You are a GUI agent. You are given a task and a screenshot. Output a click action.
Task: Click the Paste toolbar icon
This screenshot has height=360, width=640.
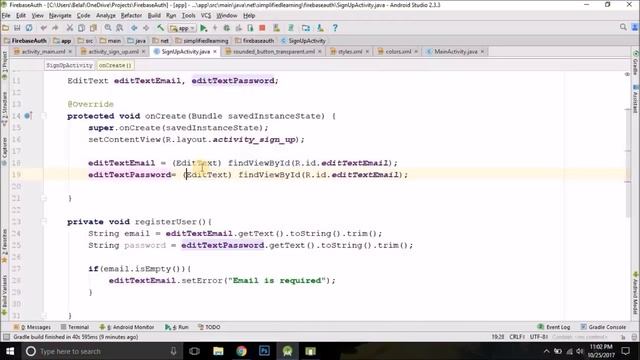click(x=93, y=28)
